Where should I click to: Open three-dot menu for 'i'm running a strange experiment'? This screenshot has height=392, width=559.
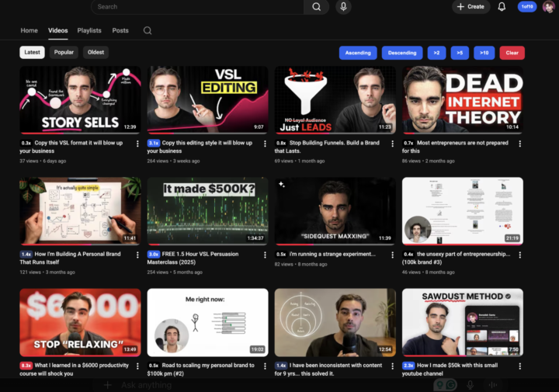point(393,255)
